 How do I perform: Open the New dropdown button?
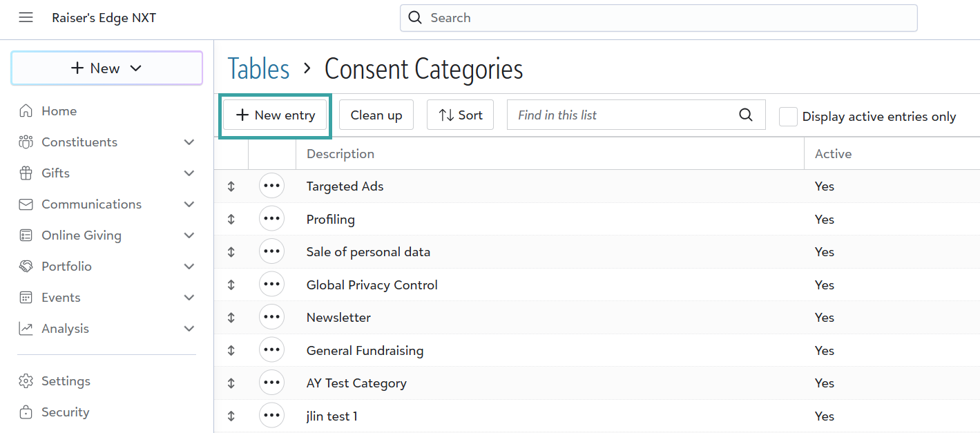106,68
